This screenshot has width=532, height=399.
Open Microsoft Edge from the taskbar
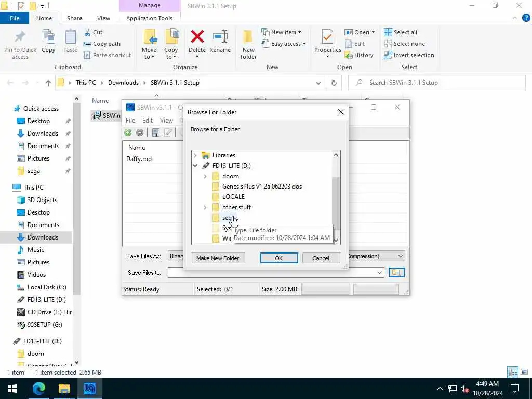coord(38,389)
